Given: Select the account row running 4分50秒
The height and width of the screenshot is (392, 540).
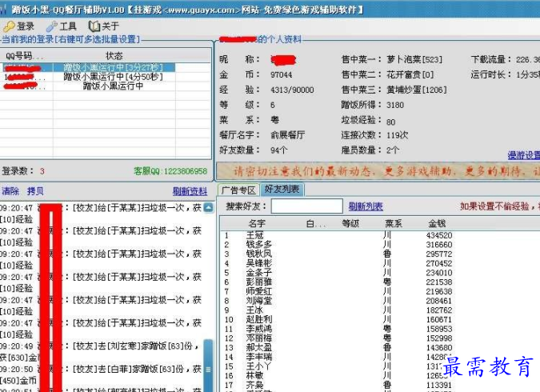Looking at the screenshot, I should 88,77.
